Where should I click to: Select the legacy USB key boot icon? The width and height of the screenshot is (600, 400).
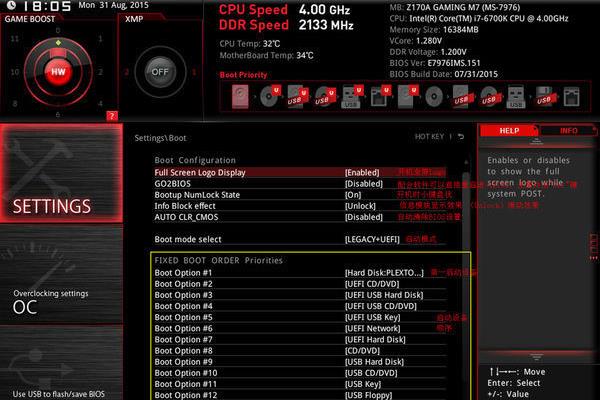(x=516, y=96)
